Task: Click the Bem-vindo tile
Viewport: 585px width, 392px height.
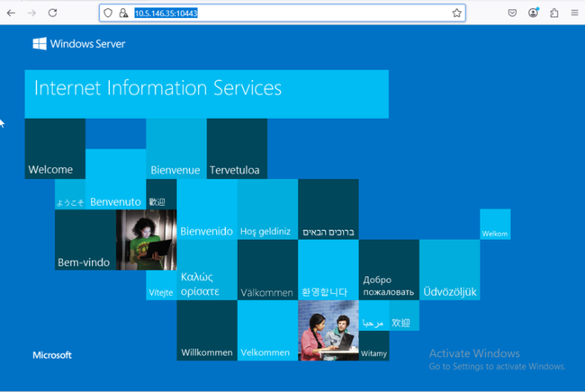Action: point(85,239)
